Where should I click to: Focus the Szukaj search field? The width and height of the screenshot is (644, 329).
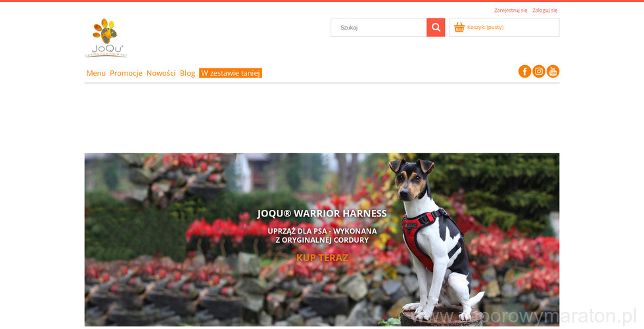tap(379, 28)
